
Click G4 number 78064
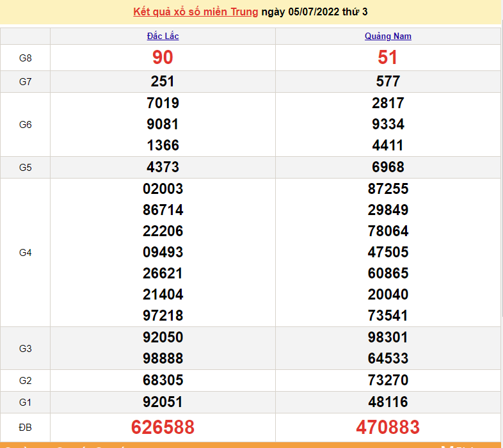pos(388,231)
